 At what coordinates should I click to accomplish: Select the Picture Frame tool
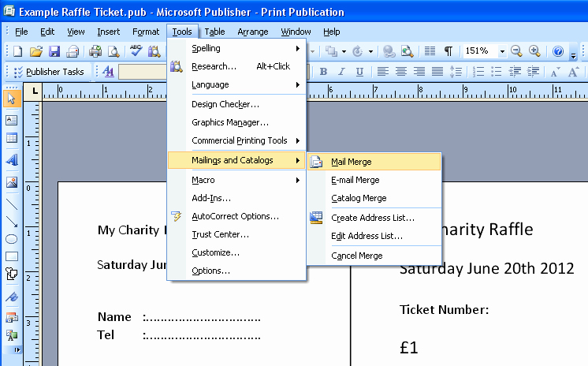[12, 182]
